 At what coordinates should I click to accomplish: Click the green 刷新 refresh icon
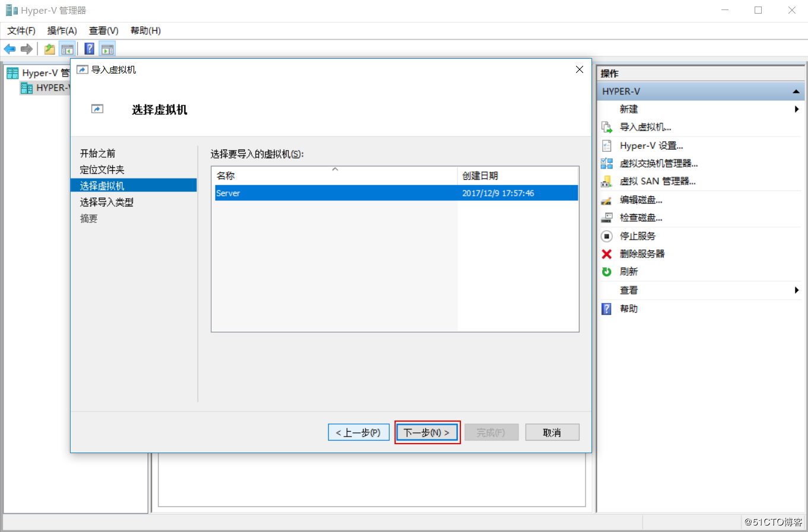[607, 271]
